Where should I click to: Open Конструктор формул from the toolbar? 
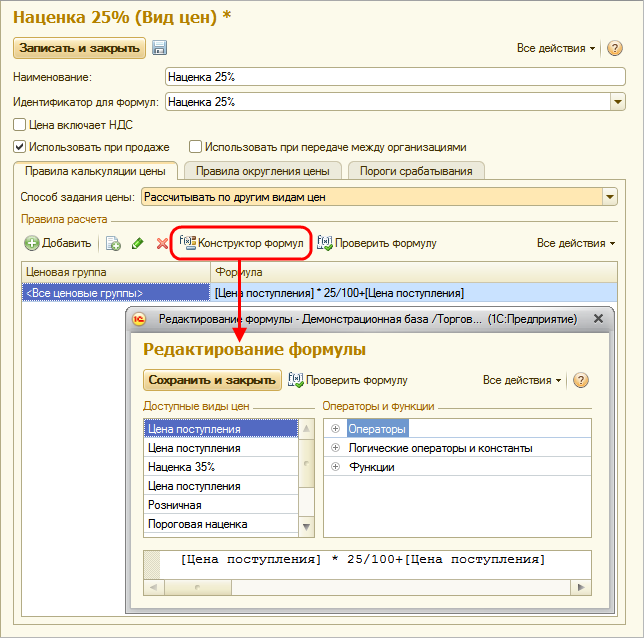pos(241,243)
